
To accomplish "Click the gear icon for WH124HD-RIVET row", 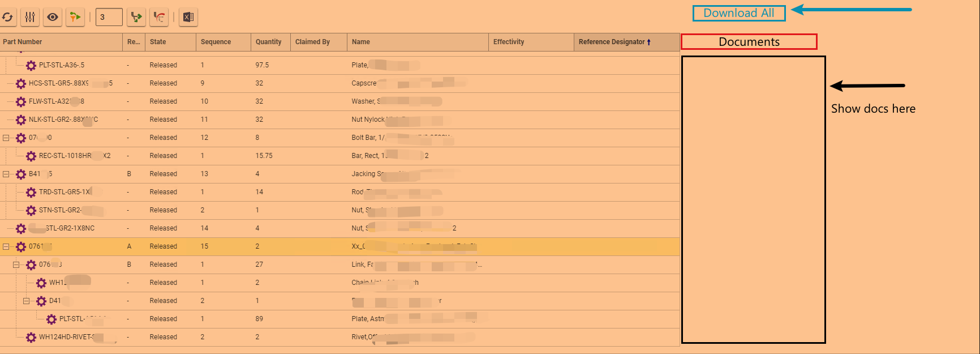I will click(31, 338).
